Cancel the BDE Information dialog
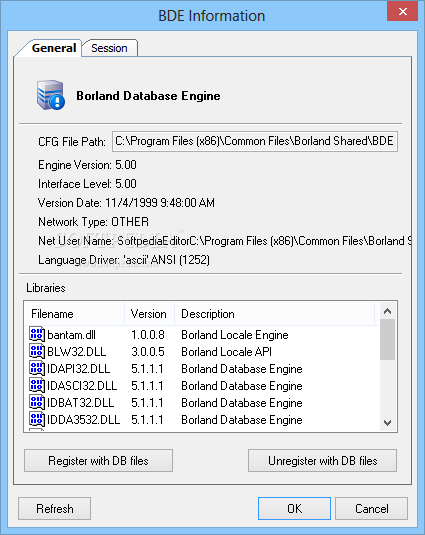Image resolution: width=425 pixels, height=535 pixels. point(371,508)
